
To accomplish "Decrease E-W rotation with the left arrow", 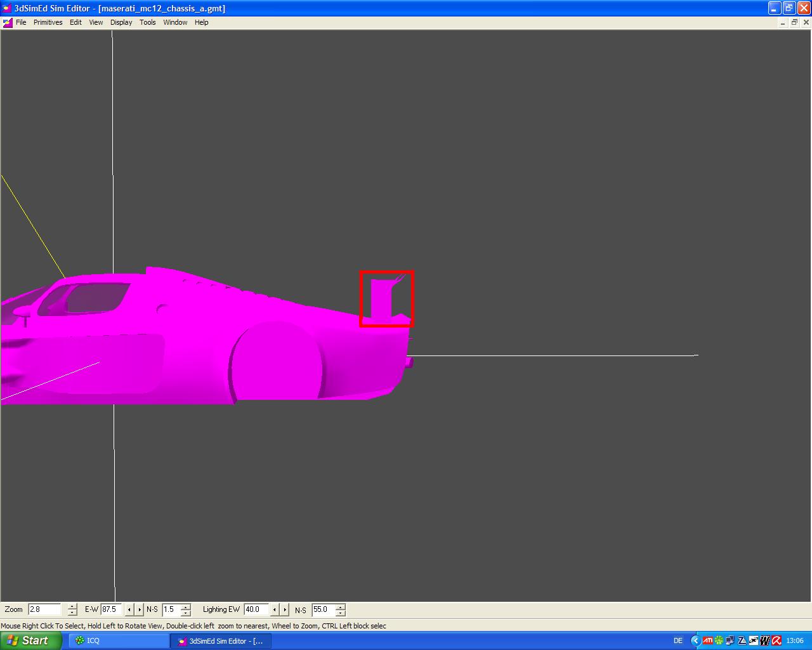I will pos(129,609).
